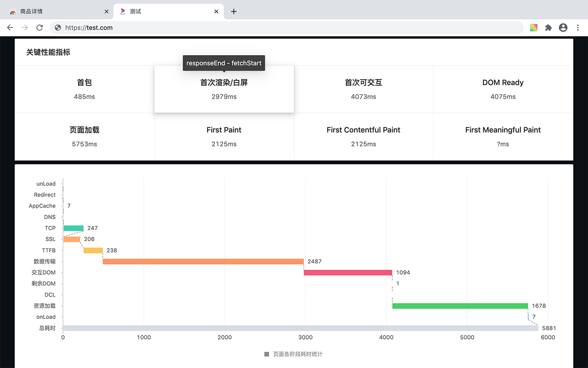Open the browser profile avatar

[563, 28]
